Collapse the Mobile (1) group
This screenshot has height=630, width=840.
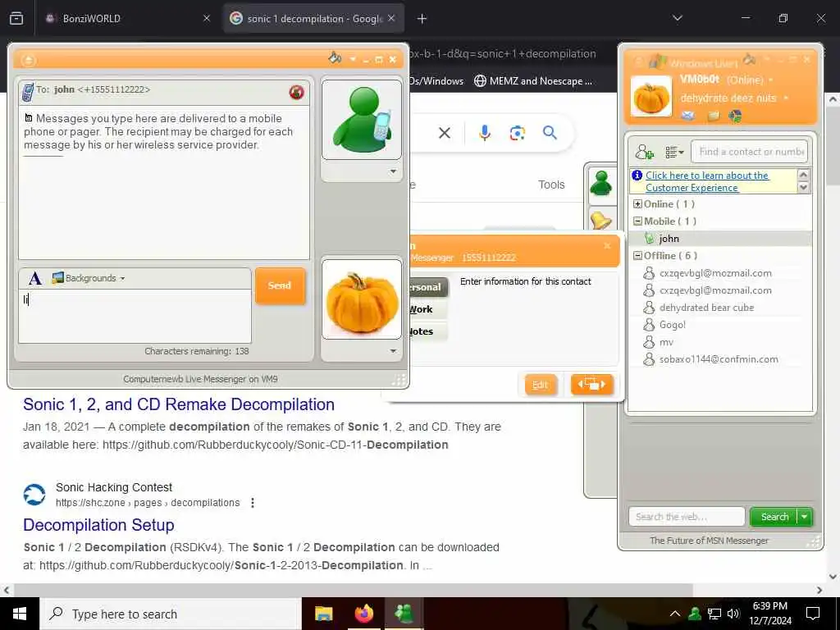637,221
